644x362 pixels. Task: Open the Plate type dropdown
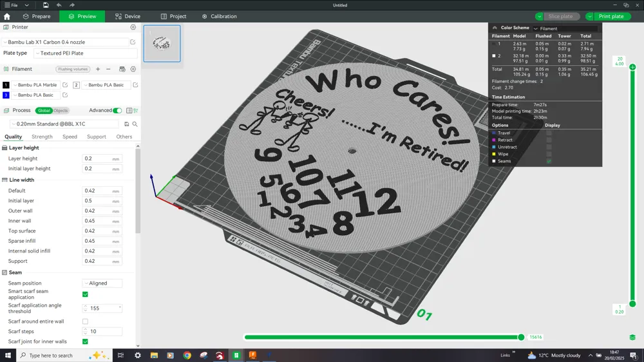[x=86, y=53]
